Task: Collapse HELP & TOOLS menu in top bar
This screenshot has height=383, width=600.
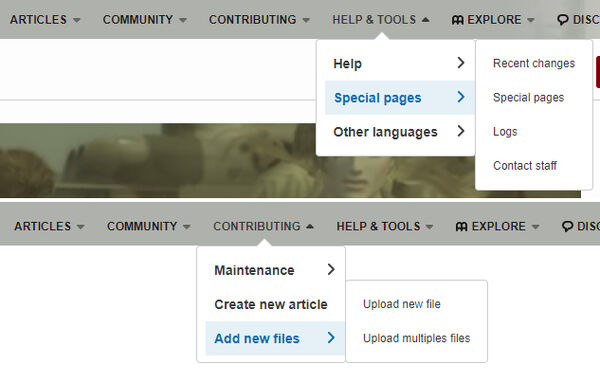Action: click(381, 20)
